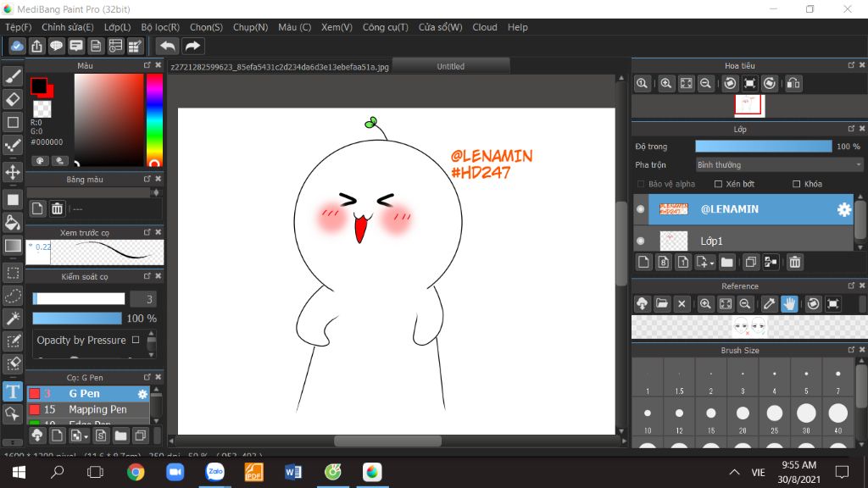The height and width of the screenshot is (488, 868).
Task: Enable the Khóa lock checkbox
Action: 797,184
